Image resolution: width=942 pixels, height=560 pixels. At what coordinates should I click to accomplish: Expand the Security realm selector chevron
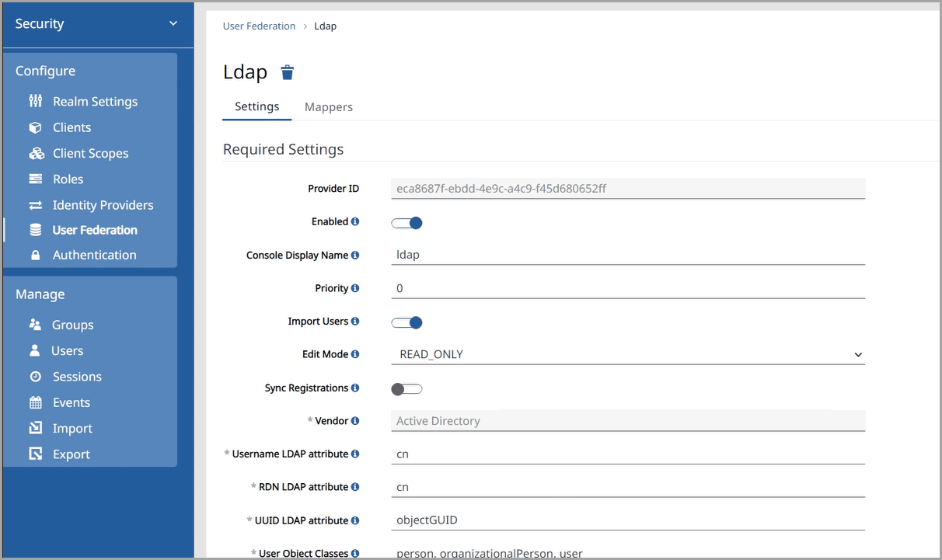pyautogui.click(x=173, y=23)
